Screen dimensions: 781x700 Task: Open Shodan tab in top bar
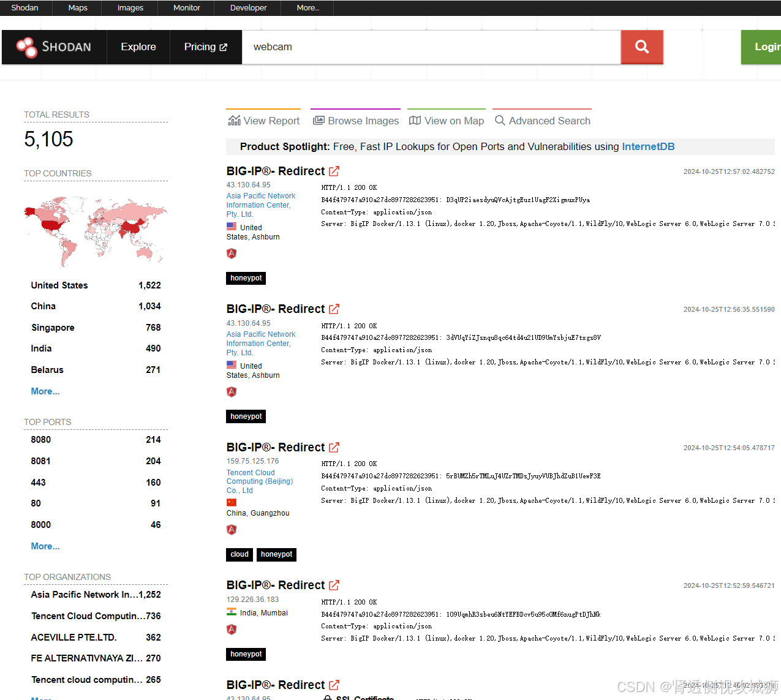tap(25, 8)
